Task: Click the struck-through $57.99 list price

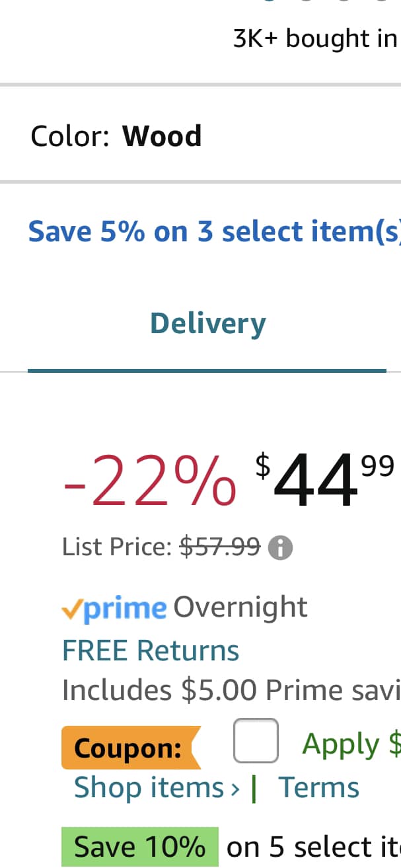Action: pos(221,547)
